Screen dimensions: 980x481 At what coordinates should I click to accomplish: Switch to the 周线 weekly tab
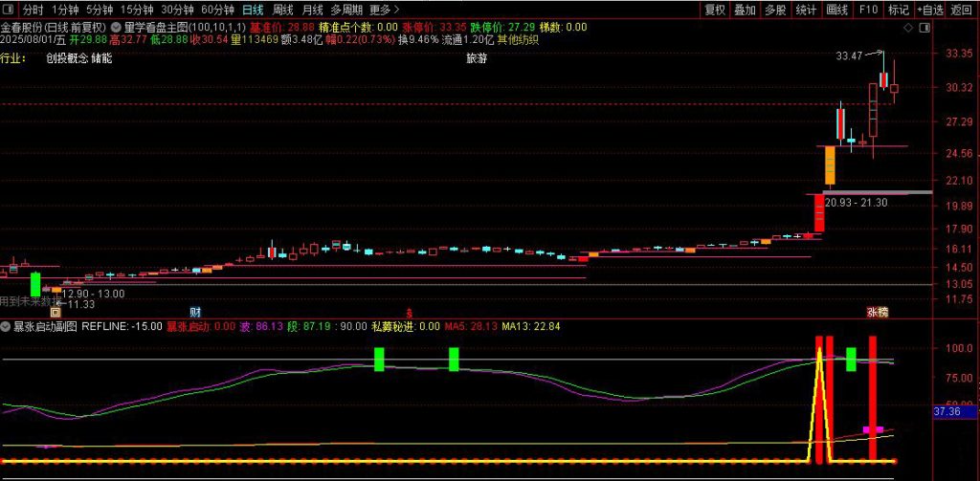[282, 10]
